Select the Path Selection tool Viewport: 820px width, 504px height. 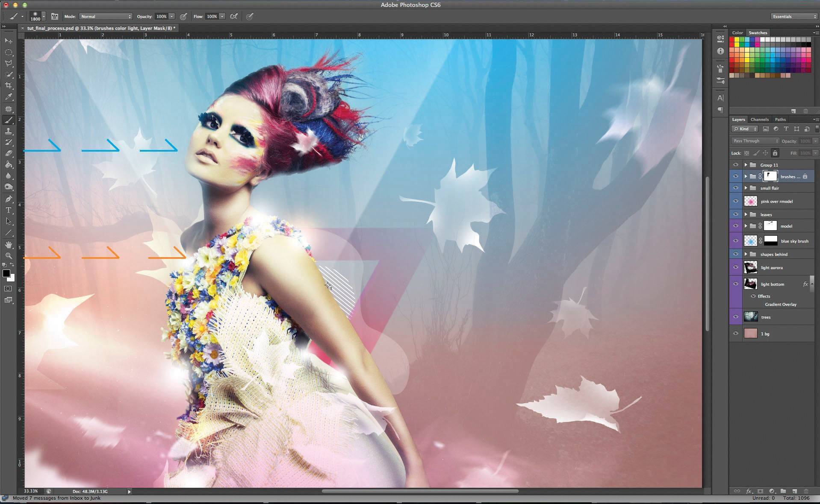(9, 221)
